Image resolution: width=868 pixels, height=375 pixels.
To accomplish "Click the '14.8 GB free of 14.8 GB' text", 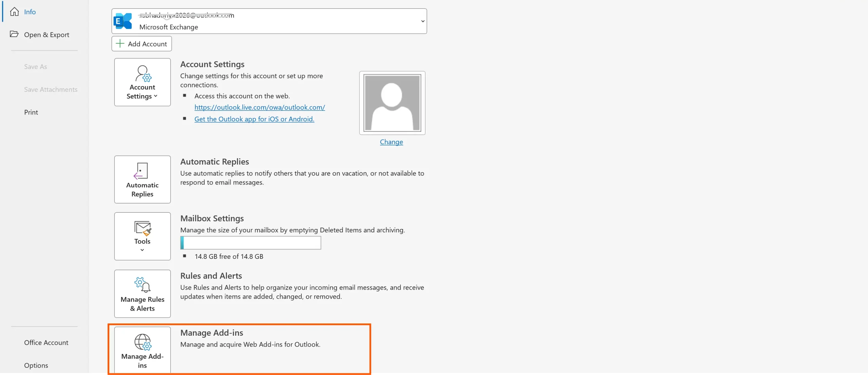I will (x=229, y=256).
